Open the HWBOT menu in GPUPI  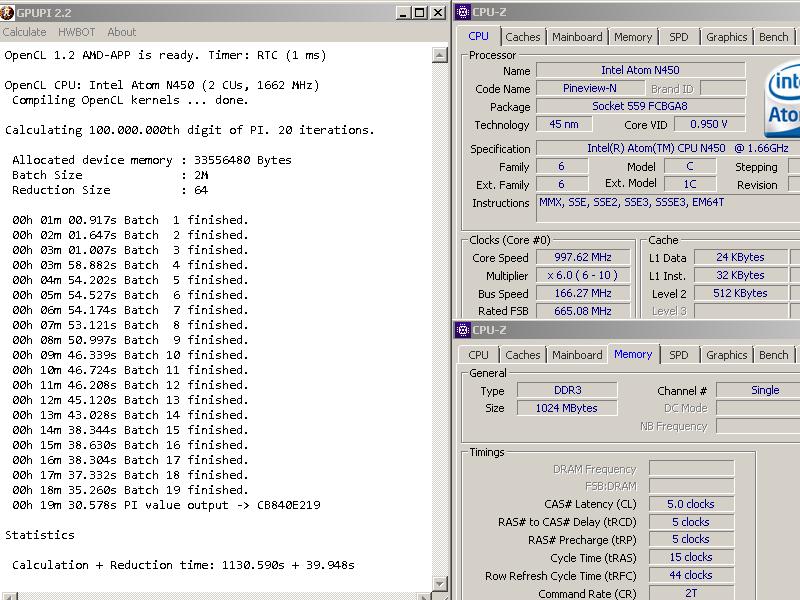(x=77, y=32)
